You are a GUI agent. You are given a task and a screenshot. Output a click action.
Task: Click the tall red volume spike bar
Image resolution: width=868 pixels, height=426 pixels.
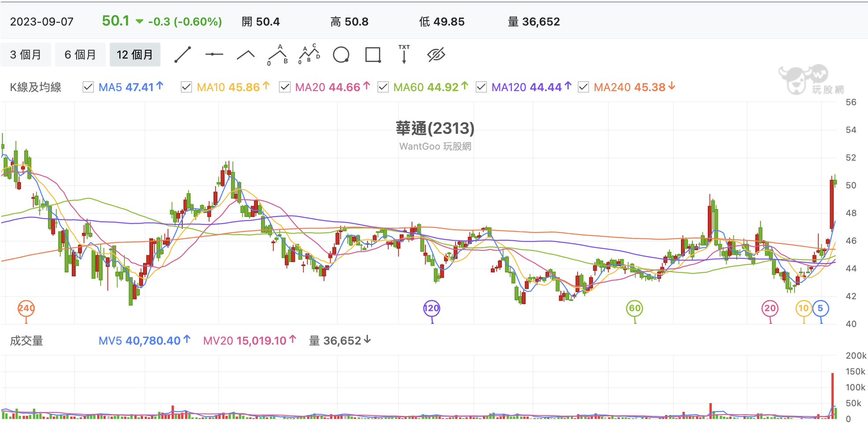coord(832,395)
